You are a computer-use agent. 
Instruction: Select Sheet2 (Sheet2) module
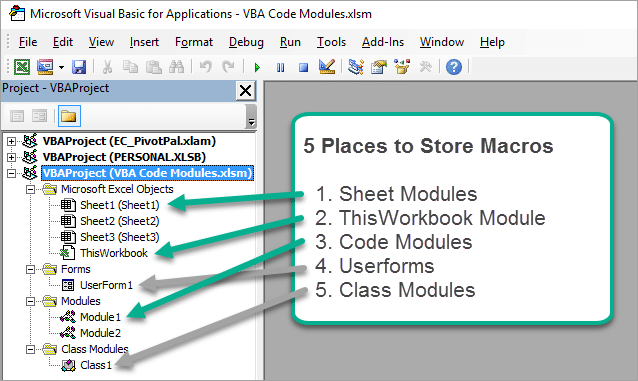point(119,221)
